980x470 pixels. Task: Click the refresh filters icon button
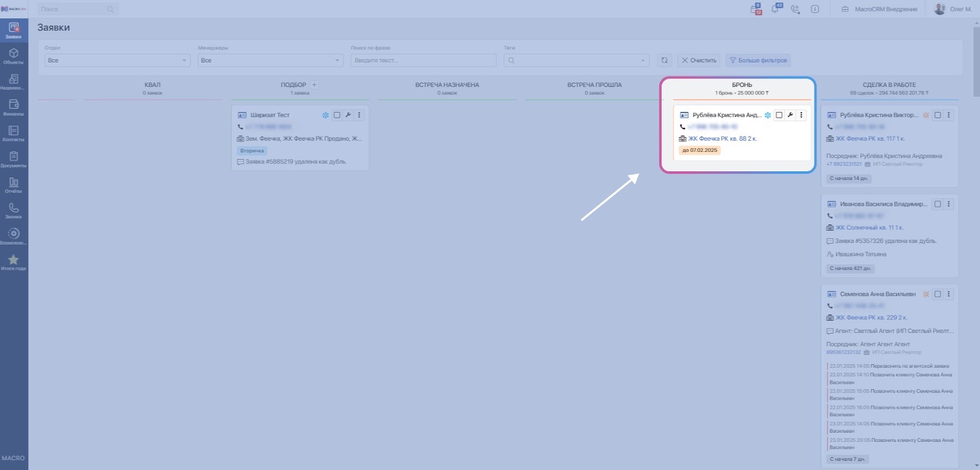click(665, 61)
